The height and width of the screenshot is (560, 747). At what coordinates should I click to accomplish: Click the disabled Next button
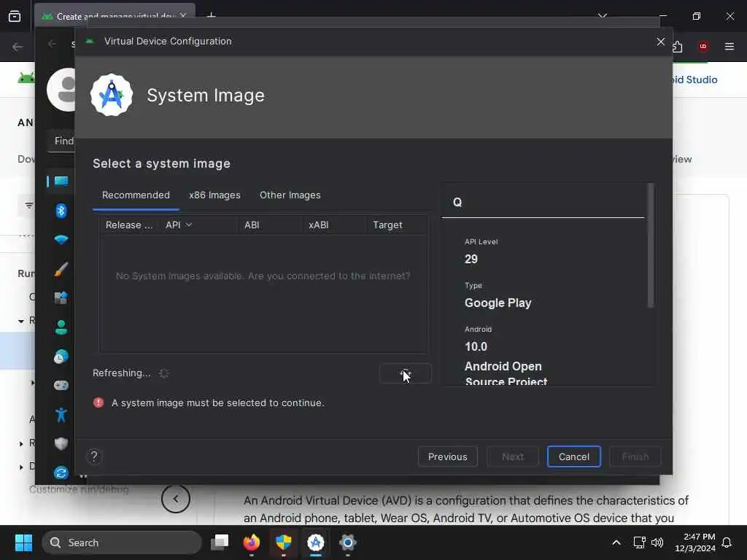(513, 456)
